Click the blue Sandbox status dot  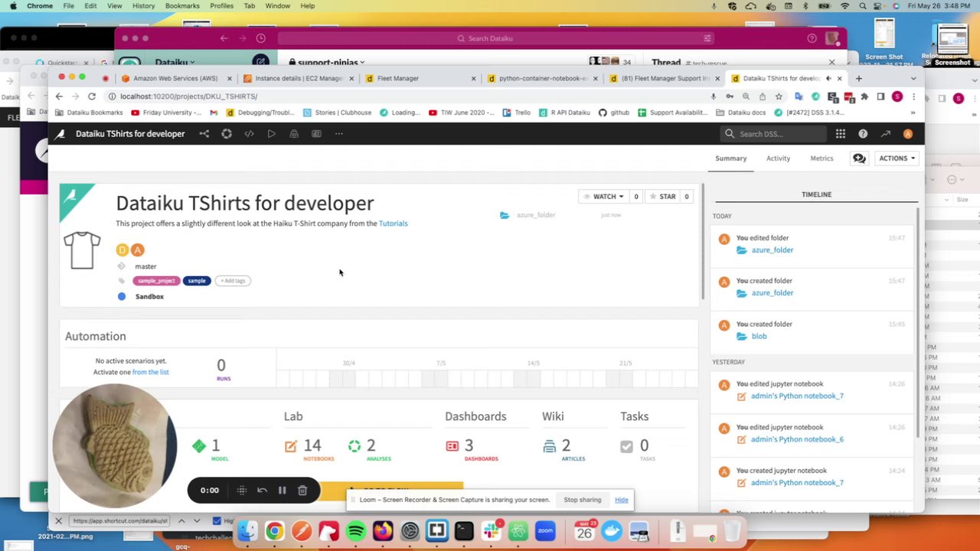pyautogui.click(x=122, y=296)
